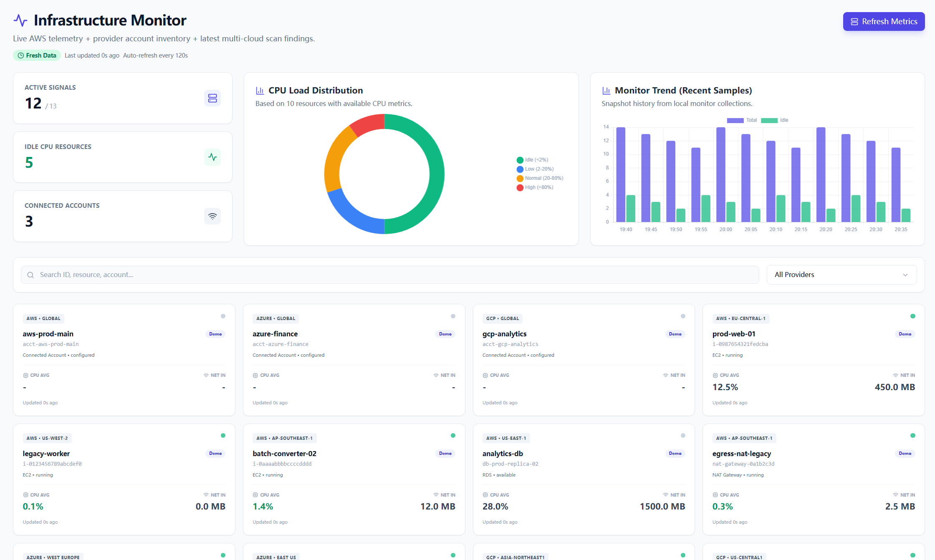
Task: Select the AWS US-WEST-2 region label
Action: (x=47, y=438)
